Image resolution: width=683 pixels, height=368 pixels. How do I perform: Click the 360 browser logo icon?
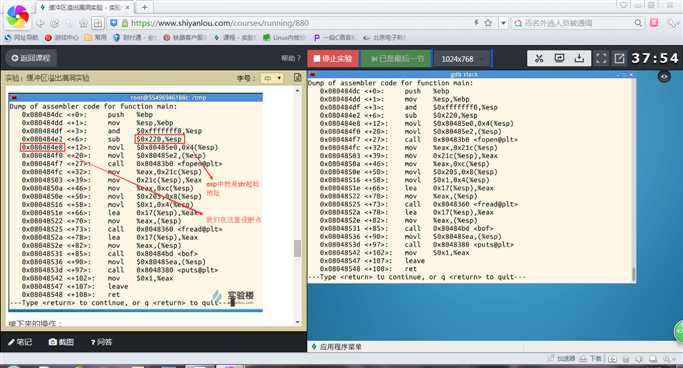click(17, 16)
